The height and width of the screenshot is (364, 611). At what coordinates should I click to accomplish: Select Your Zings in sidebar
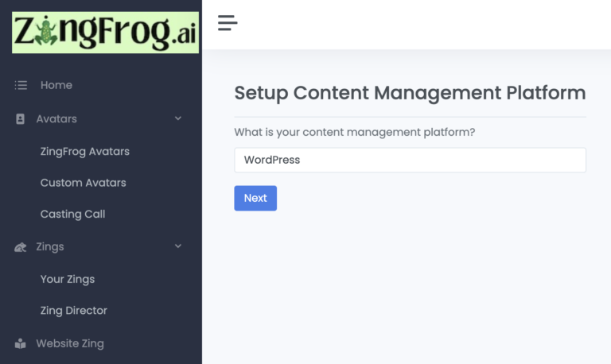click(68, 279)
